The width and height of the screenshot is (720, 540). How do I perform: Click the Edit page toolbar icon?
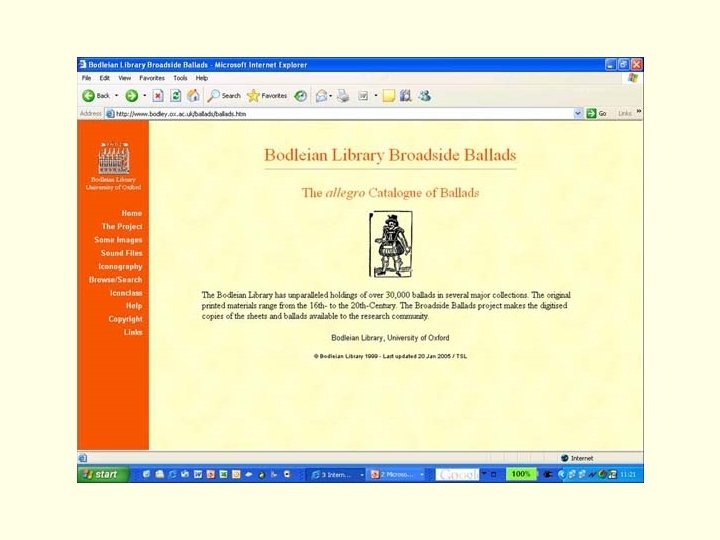[363, 96]
